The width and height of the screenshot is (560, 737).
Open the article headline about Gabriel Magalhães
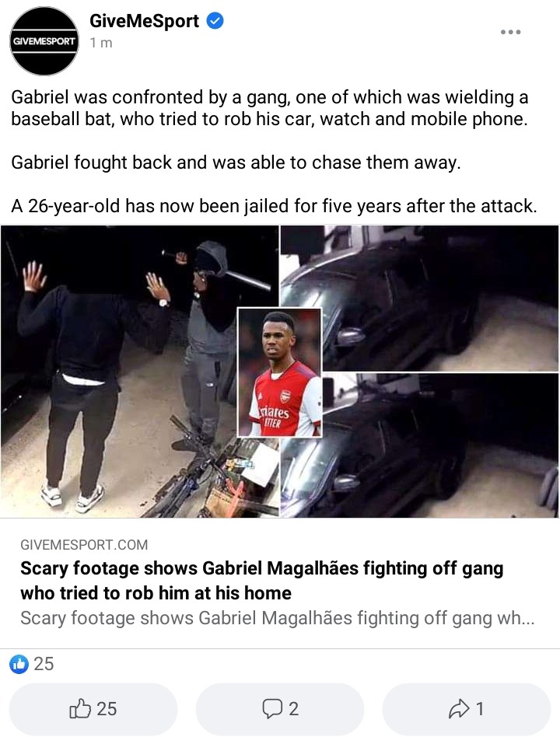262,581
